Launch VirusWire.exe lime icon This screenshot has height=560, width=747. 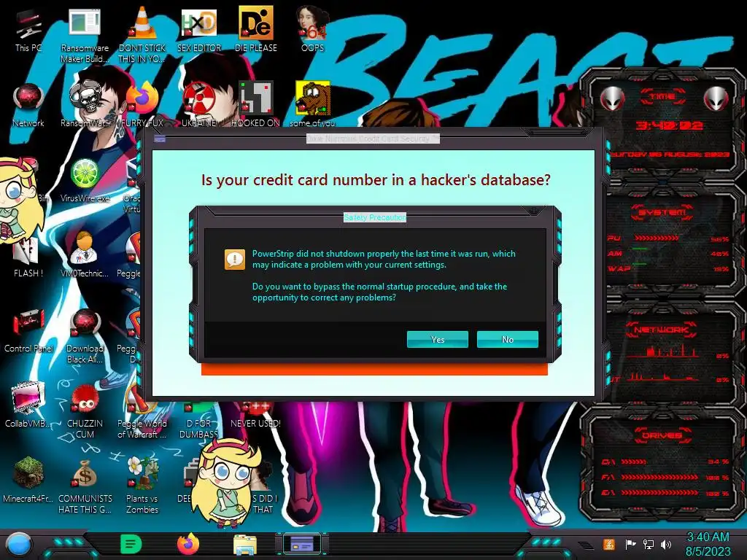85,181
